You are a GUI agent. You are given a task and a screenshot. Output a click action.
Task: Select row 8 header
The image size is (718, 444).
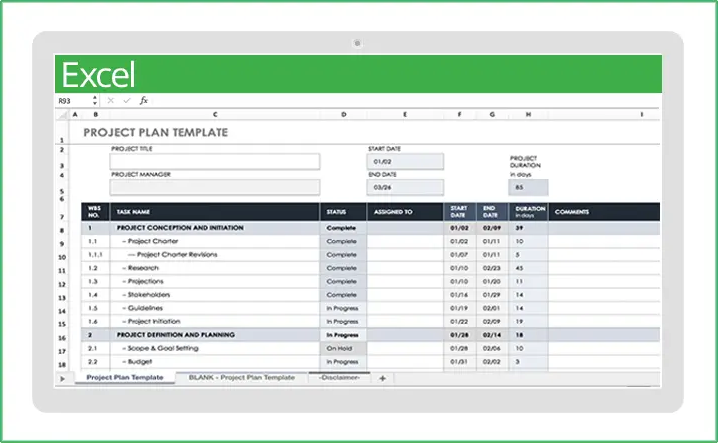(x=63, y=228)
